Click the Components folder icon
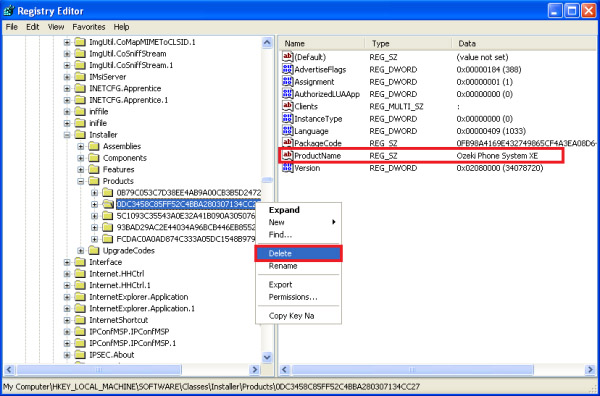600x396 pixels. pyautogui.click(x=94, y=158)
